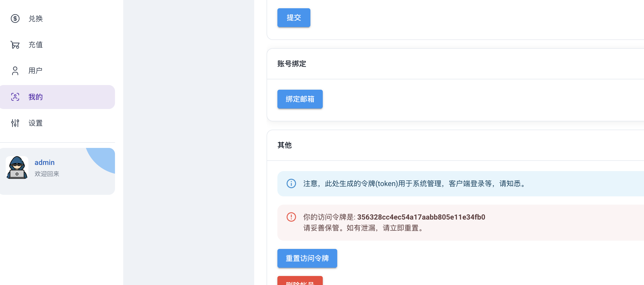Open the 设置 menu item
Screen dimensions: 644x285
tap(36, 123)
